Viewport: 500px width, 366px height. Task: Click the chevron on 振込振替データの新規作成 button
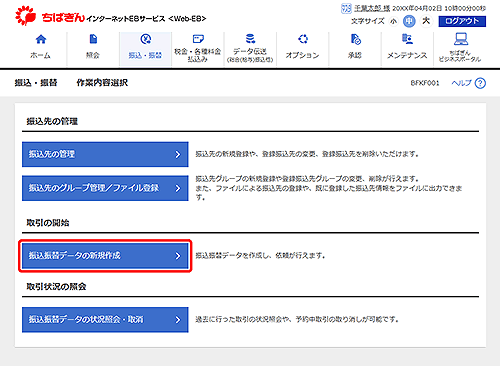point(178,256)
